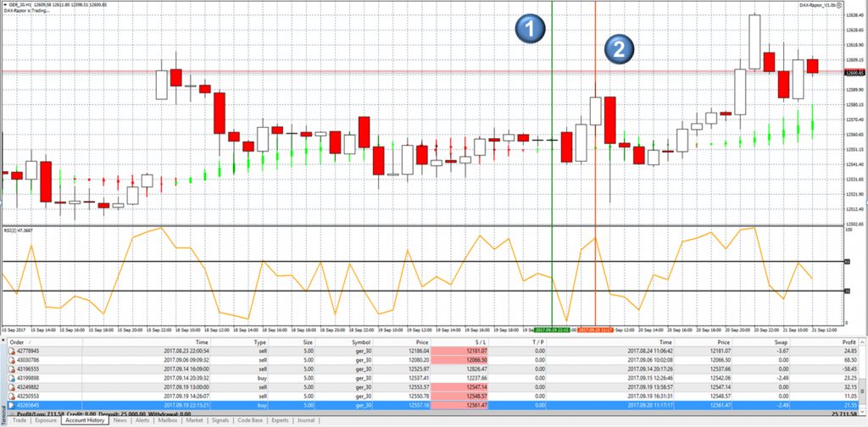Viewport: 868px width, 427px height.
Task: Select the S/L cell 12181.07
Action: [459, 351]
